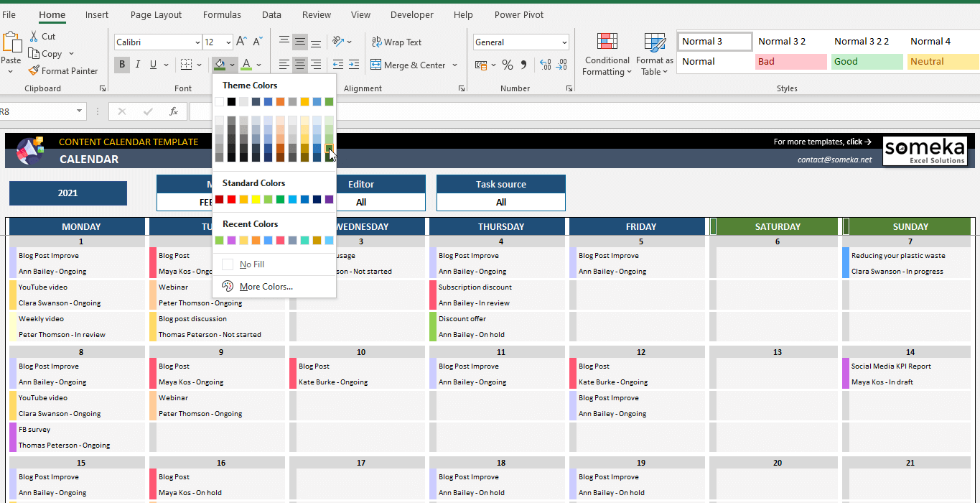Click the Align Left icon
Image resolution: width=980 pixels, height=503 pixels.
click(x=284, y=65)
